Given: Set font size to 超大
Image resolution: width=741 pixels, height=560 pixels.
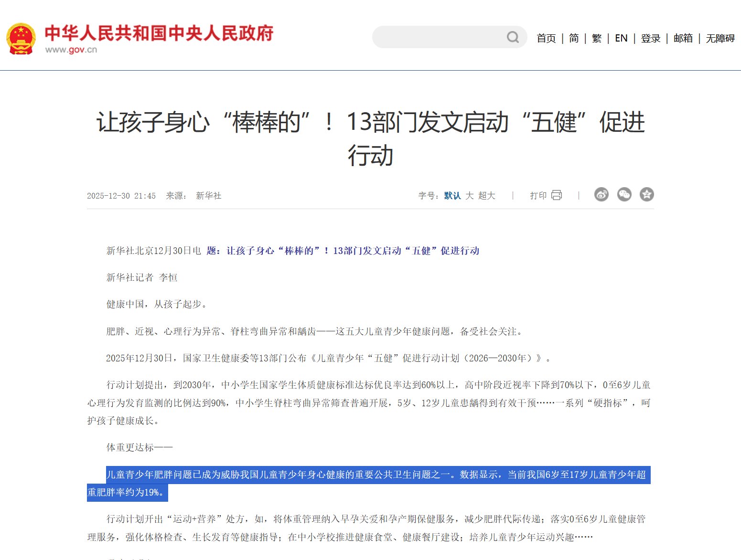Looking at the screenshot, I should click(487, 196).
